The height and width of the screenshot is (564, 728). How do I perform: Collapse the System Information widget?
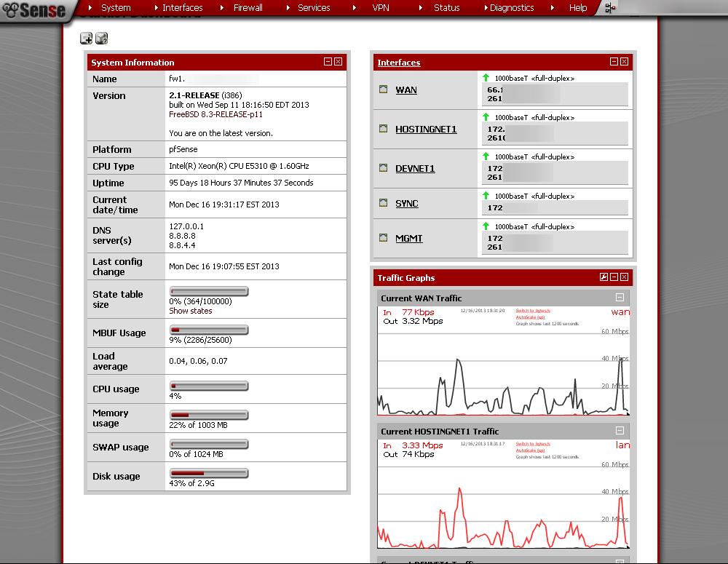[x=328, y=62]
